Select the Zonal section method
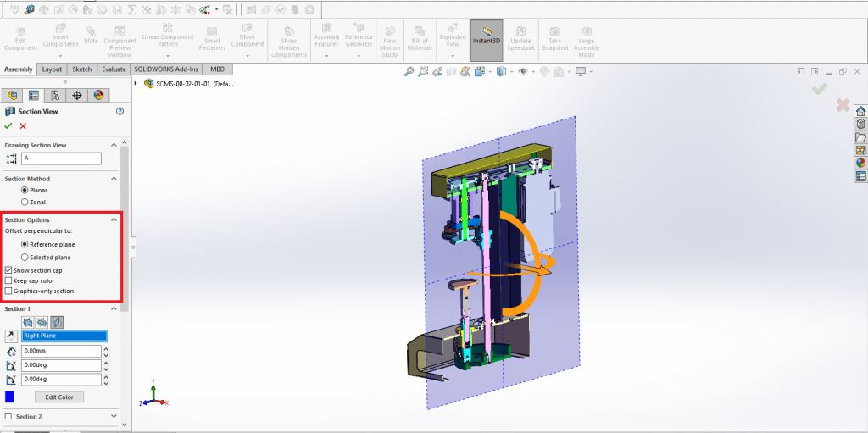 pyautogui.click(x=25, y=203)
